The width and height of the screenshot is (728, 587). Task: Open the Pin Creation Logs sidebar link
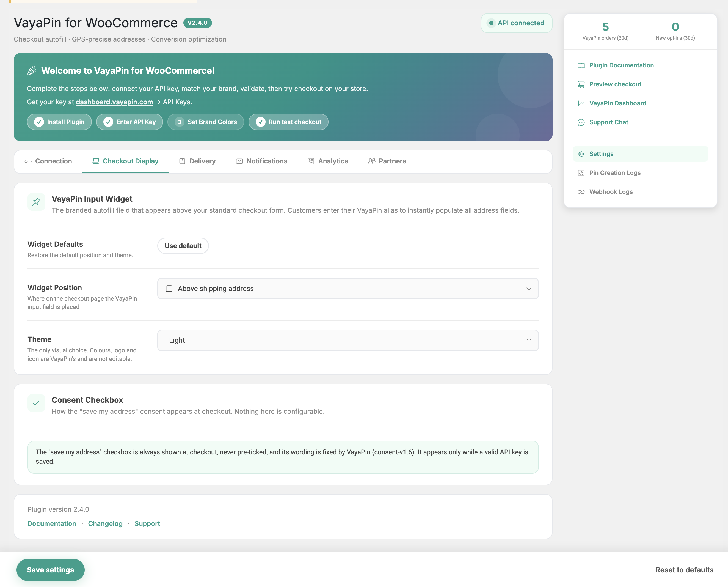point(641,173)
